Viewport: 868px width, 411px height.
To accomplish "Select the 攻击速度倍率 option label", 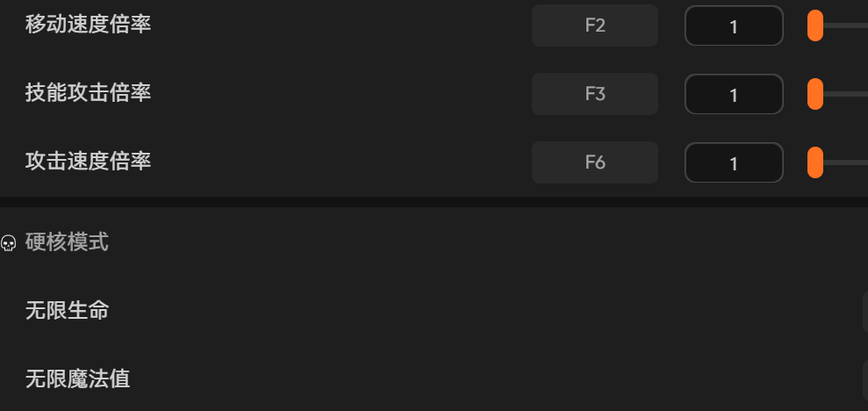I will point(88,162).
